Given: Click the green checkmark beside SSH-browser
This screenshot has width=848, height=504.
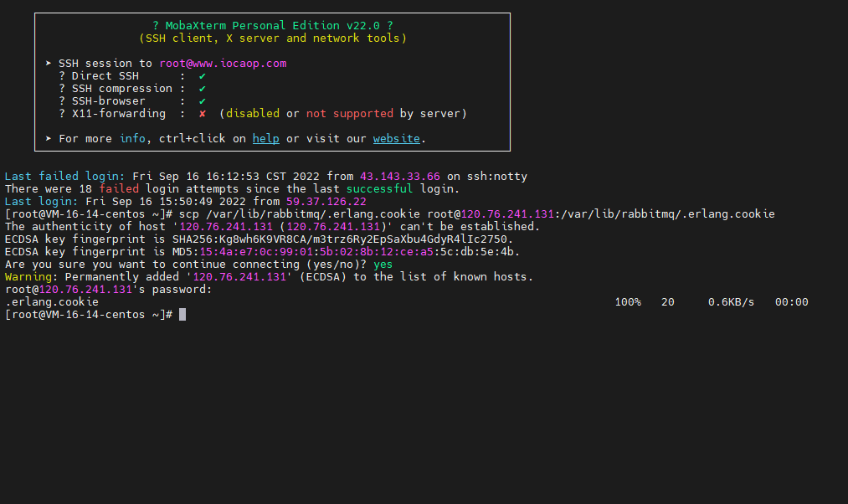Looking at the screenshot, I should [203, 101].
